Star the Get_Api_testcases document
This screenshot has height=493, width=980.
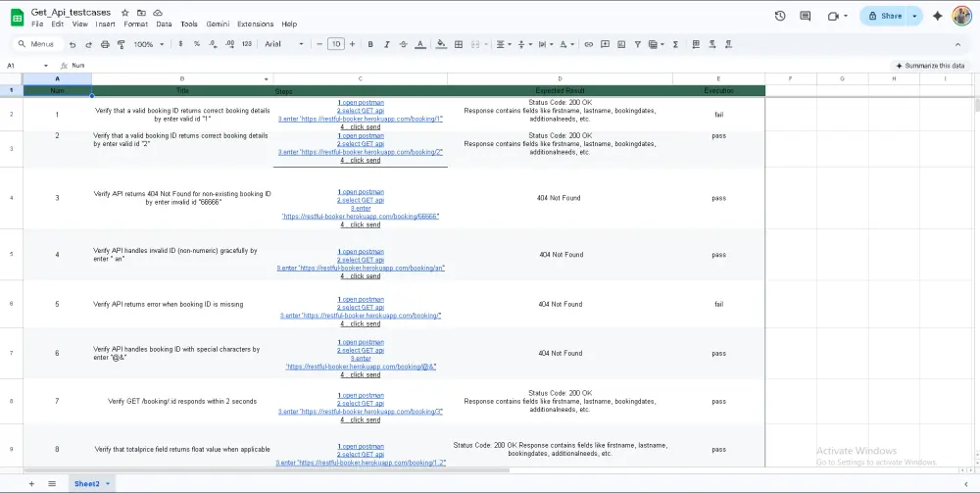[x=124, y=12]
